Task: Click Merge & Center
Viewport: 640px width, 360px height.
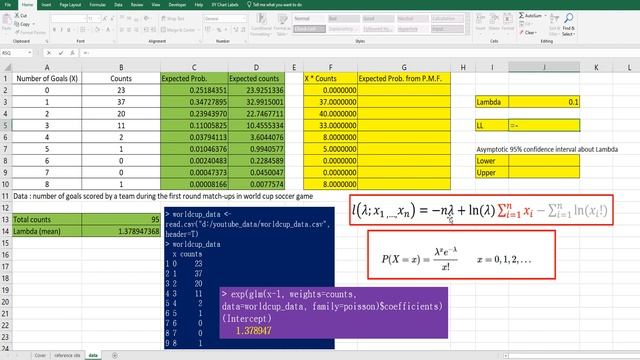Action: click(178, 30)
